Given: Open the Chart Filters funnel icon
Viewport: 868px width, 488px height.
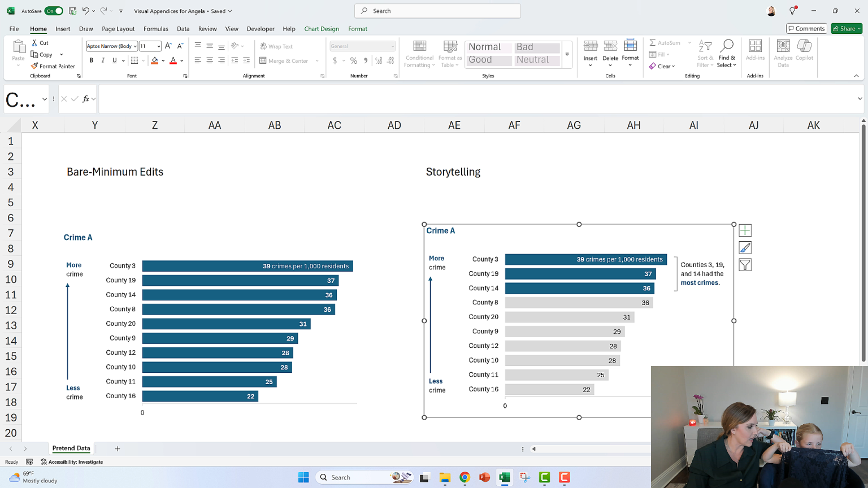Looking at the screenshot, I should tap(745, 264).
